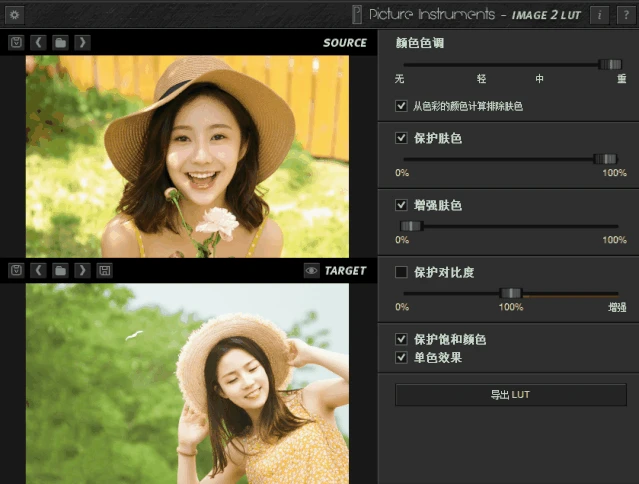This screenshot has width=639, height=484.
Task: Uncheck the 增强肤色 checkbox
Action: point(401,205)
